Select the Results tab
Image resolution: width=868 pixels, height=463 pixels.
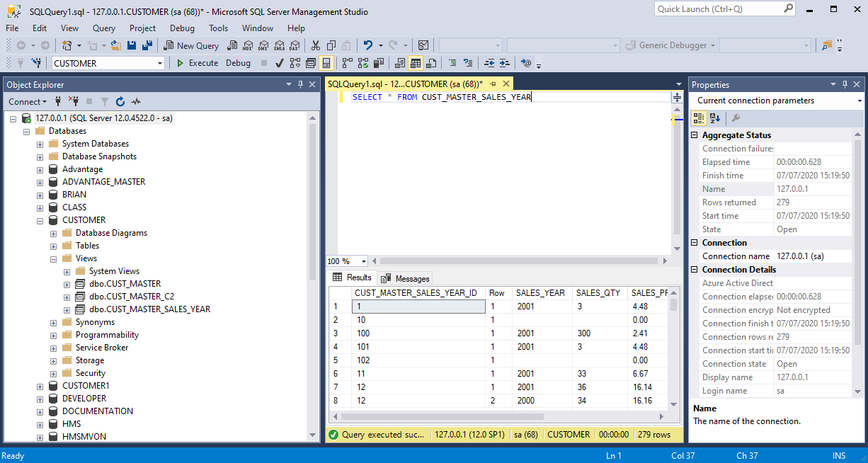point(353,278)
